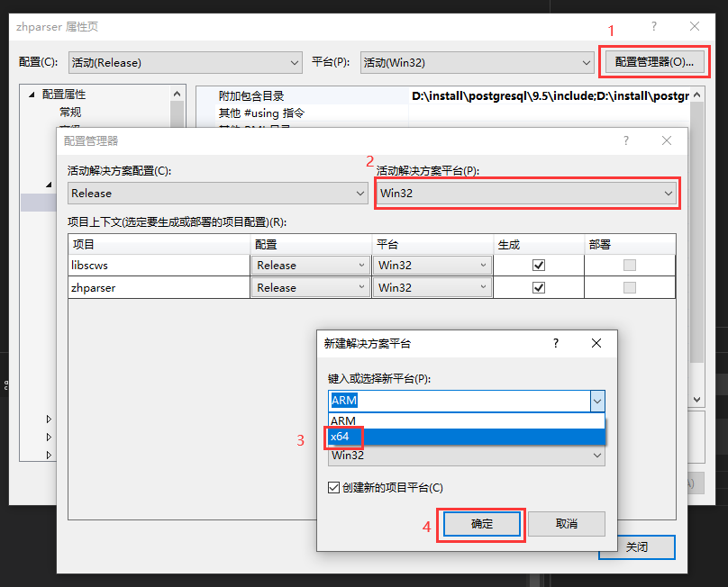Image resolution: width=728 pixels, height=587 pixels.
Task: Click the 关闭 button in 配置管理器
Action: (x=636, y=547)
